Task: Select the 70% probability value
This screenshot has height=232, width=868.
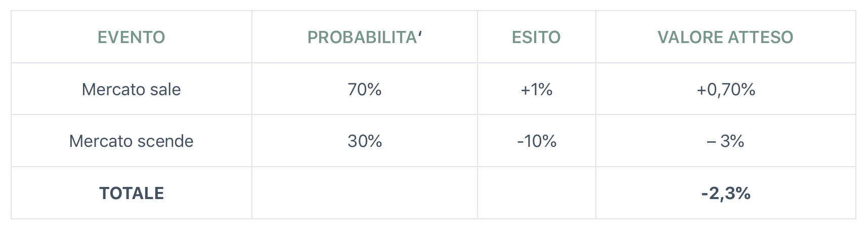Action: click(365, 90)
